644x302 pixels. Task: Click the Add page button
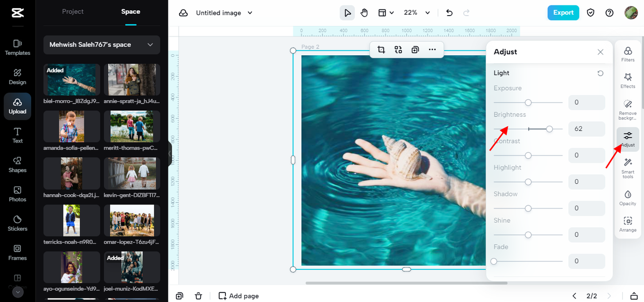238,296
